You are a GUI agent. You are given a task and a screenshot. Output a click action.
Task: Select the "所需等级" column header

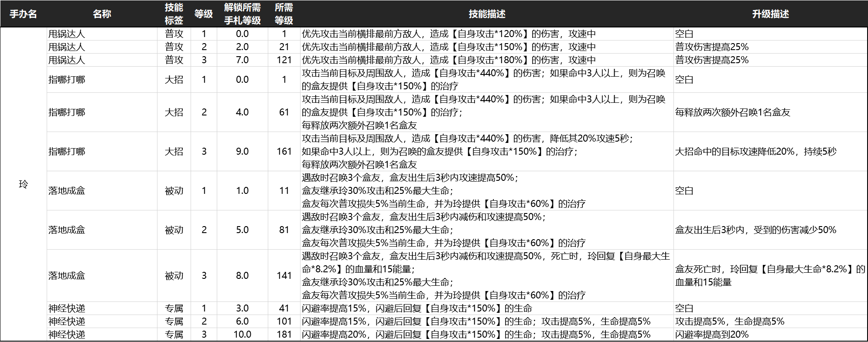pos(284,14)
